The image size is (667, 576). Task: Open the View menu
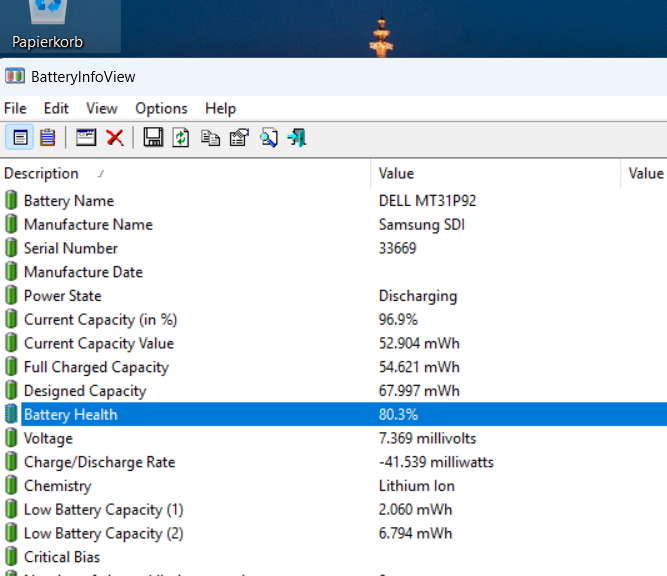102,108
